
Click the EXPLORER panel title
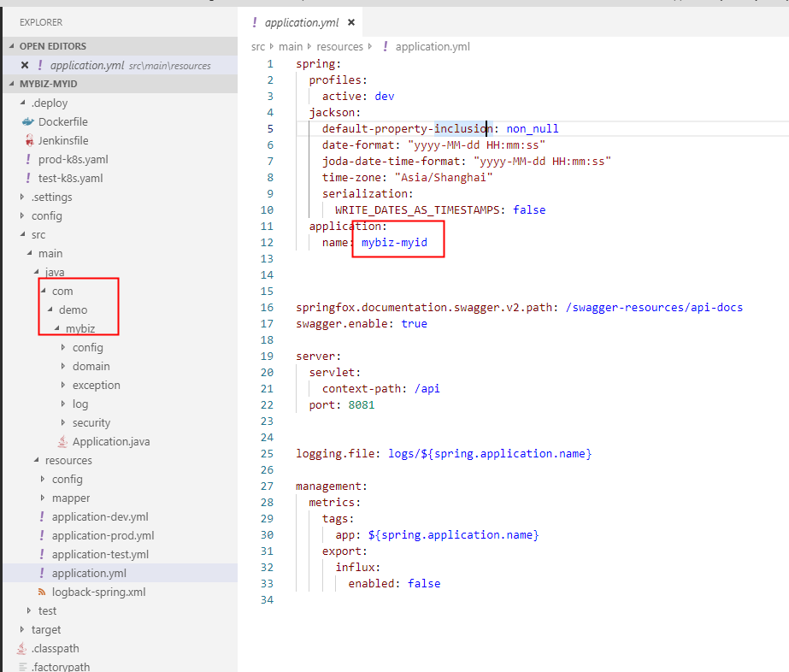click(x=41, y=22)
